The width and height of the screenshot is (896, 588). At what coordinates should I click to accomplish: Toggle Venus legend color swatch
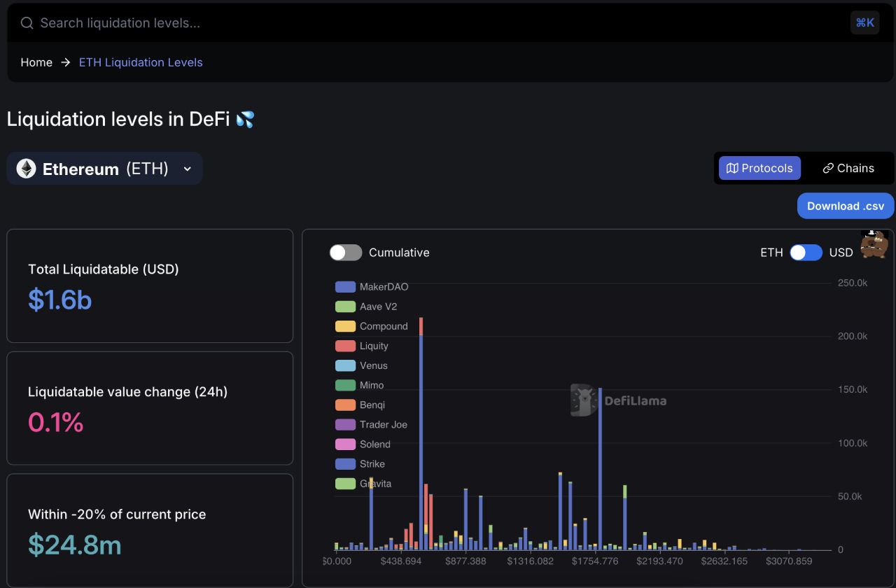(346, 365)
